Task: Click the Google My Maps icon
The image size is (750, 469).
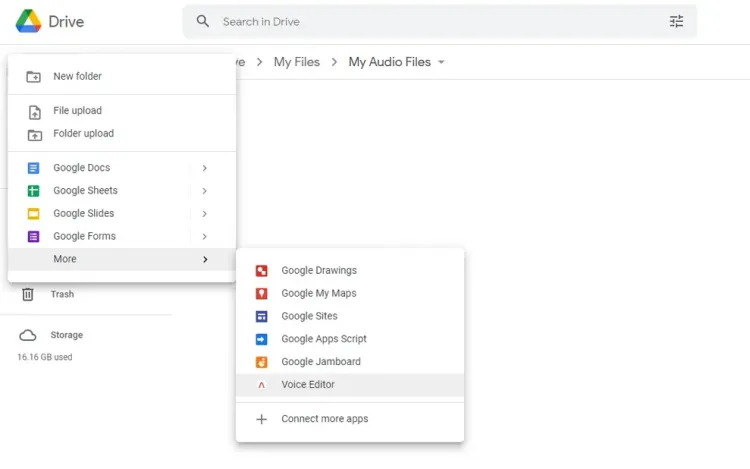Action: click(x=262, y=294)
